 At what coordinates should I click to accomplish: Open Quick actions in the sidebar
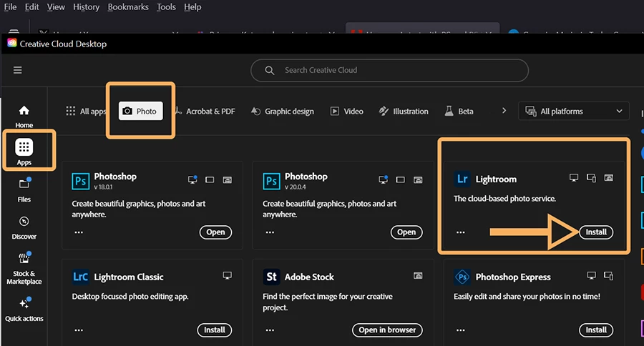(x=24, y=310)
